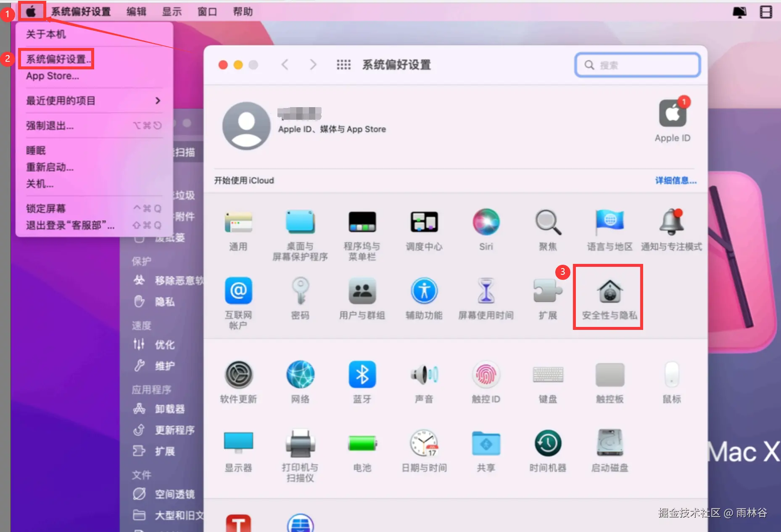781x532 pixels.
Task: Select 优化 in CleanMyMac sidebar
Action: click(164, 345)
